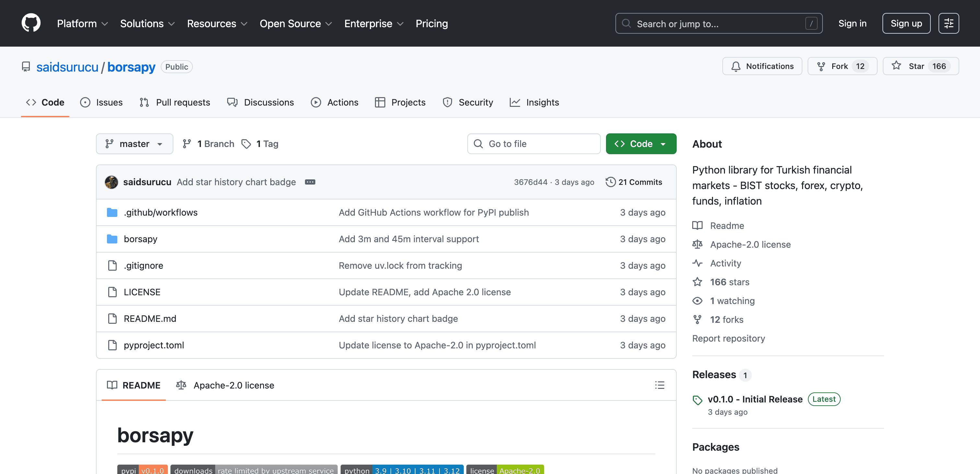View the 1 Tag link
Image resolution: width=980 pixels, height=474 pixels.
click(x=260, y=144)
